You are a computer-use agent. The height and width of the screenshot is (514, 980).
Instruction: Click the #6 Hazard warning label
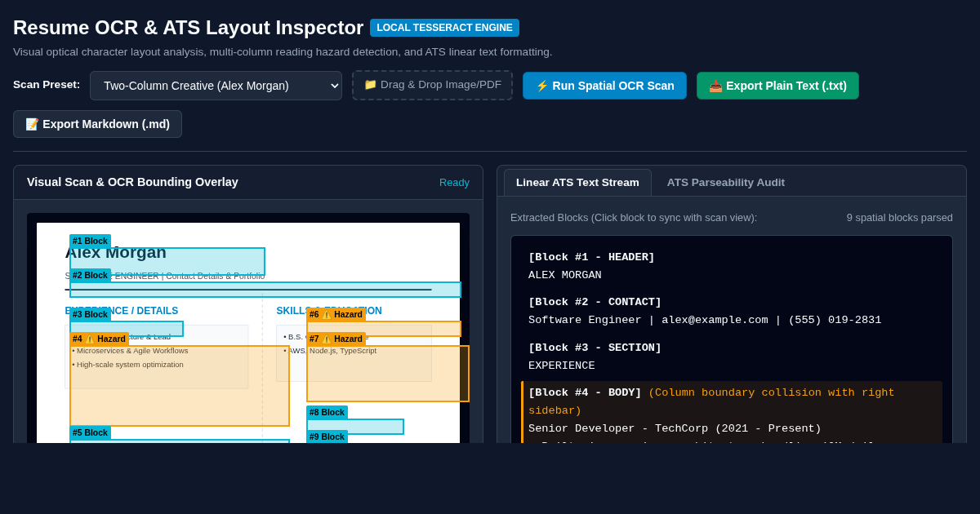pos(336,315)
